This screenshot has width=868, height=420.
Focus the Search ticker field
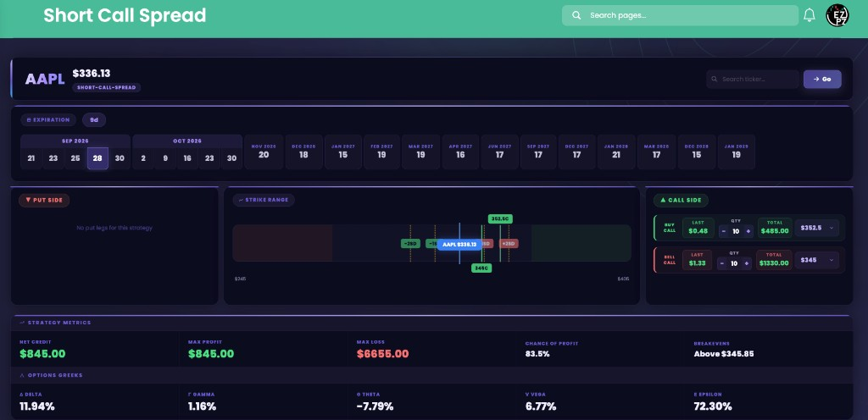[x=753, y=79]
